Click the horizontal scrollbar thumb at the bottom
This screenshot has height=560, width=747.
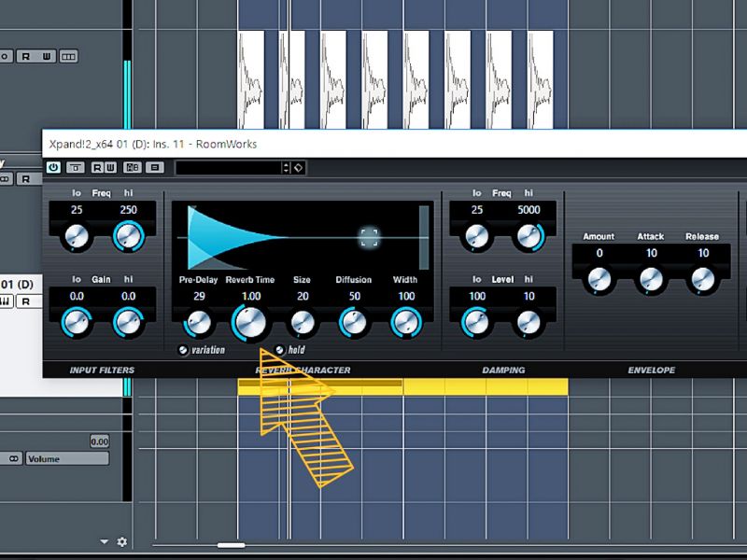point(231,545)
